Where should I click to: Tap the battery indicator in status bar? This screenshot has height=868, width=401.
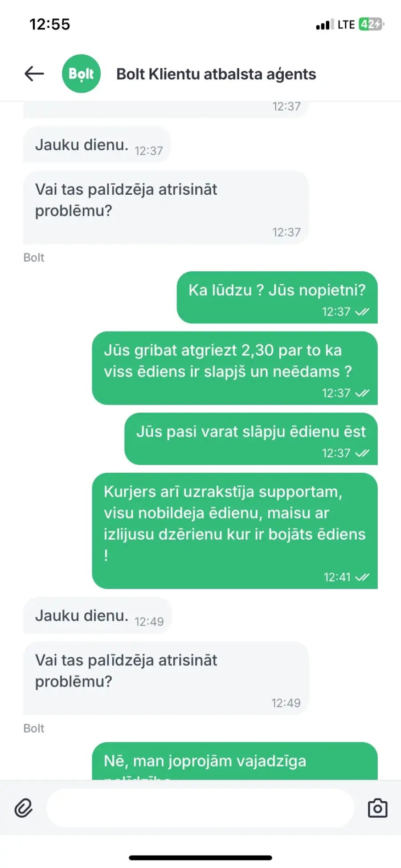click(371, 24)
